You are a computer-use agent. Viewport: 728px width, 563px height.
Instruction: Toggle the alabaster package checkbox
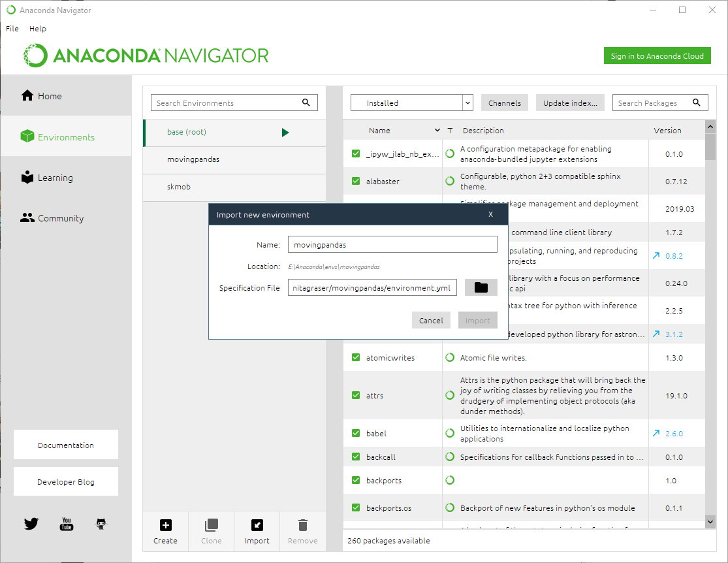(x=356, y=181)
